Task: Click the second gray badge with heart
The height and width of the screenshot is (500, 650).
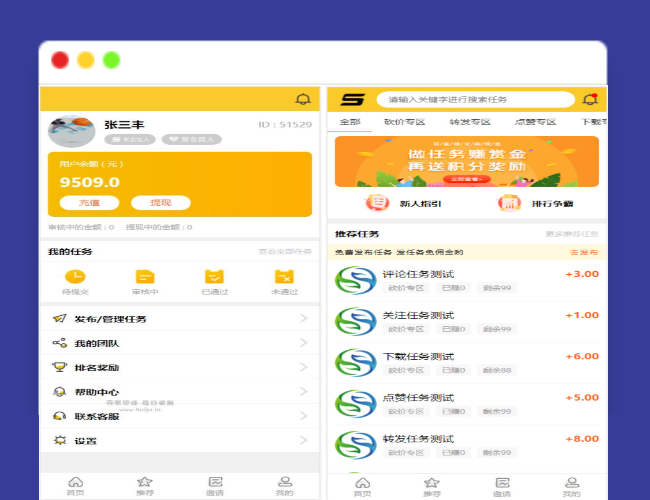Action: pyautogui.click(x=192, y=140)
